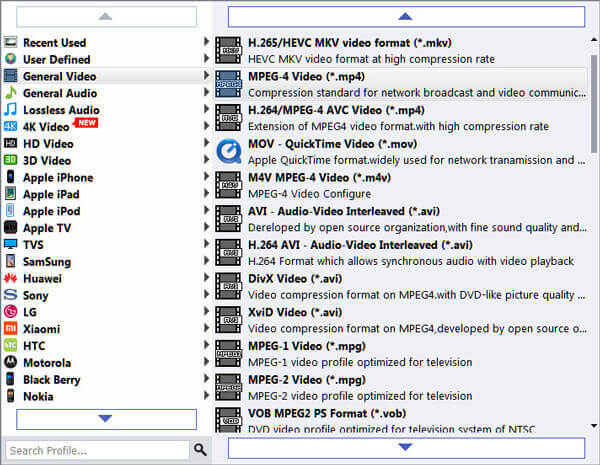Click the 3D Video icon

click(11, 160)
